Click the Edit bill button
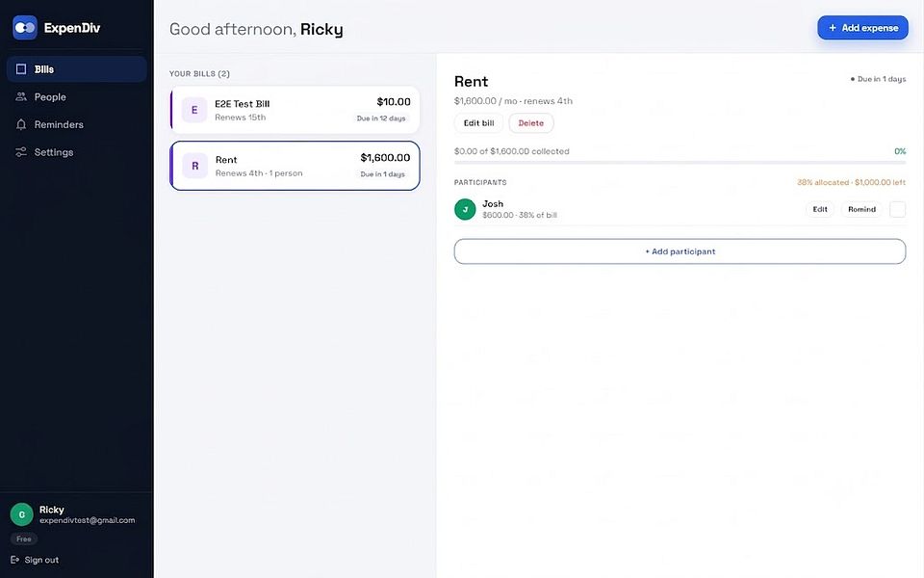 [478, 123]
